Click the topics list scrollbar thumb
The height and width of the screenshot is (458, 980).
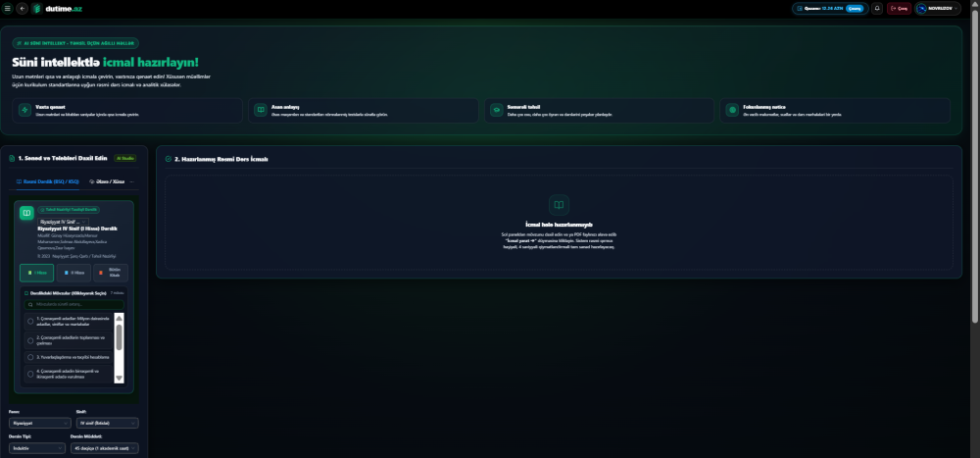click(x=119, y=337)
